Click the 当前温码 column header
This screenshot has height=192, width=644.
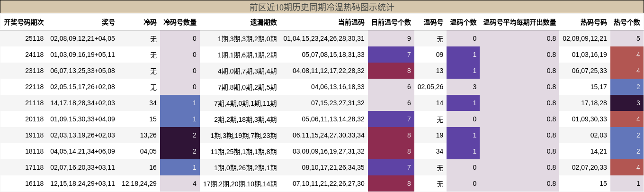[x=351, y=22]
